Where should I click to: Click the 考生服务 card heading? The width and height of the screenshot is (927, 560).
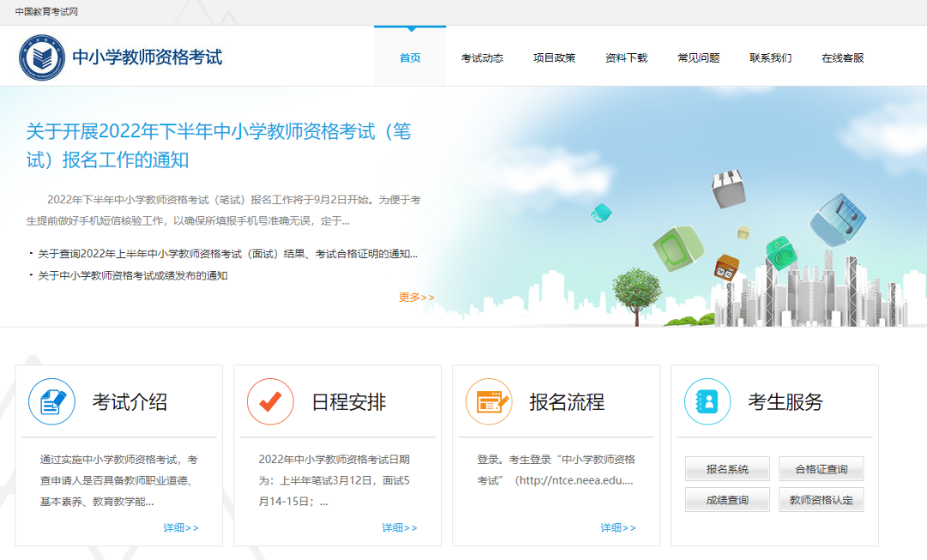(785, 402)
